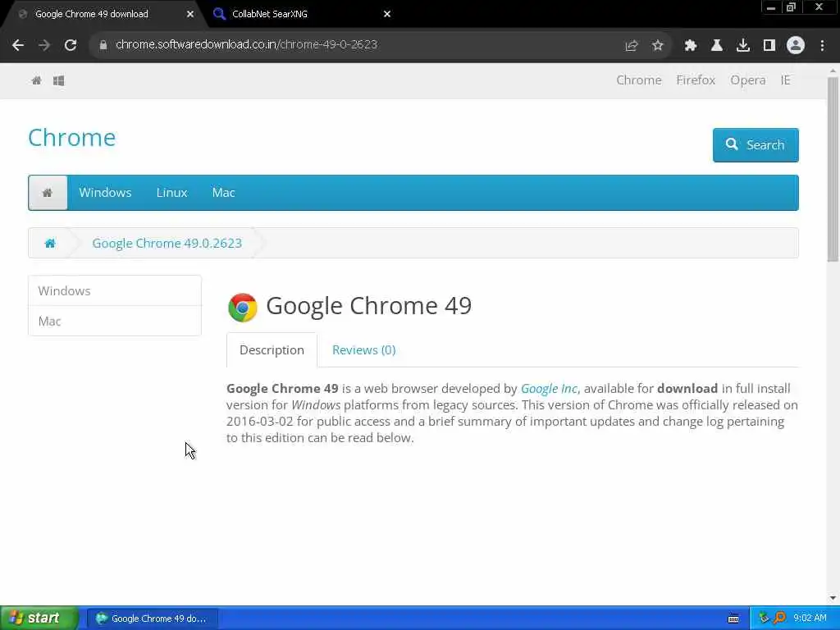Open the Windows start button

(39, 618)
